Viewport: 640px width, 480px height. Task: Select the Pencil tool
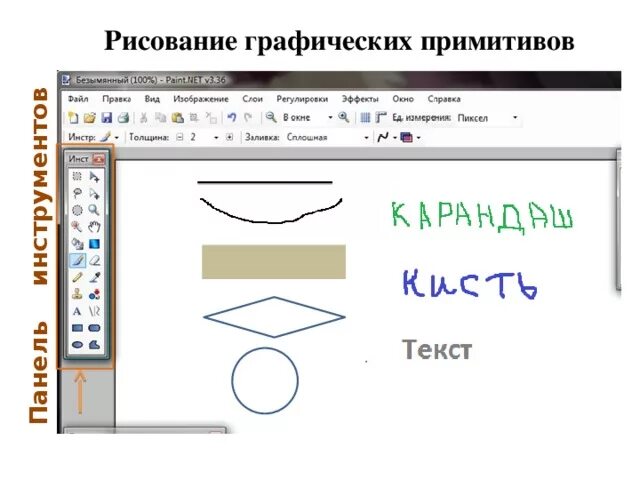[x=77, y=278]
